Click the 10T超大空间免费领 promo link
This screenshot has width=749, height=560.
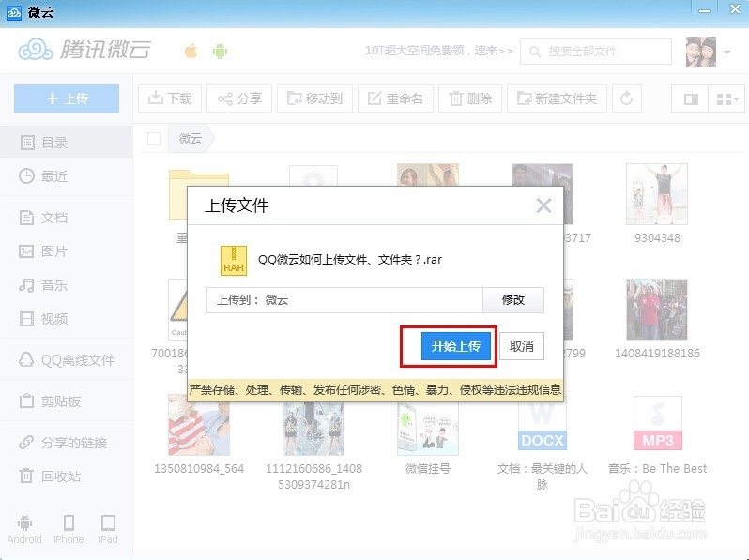(439, 51)
